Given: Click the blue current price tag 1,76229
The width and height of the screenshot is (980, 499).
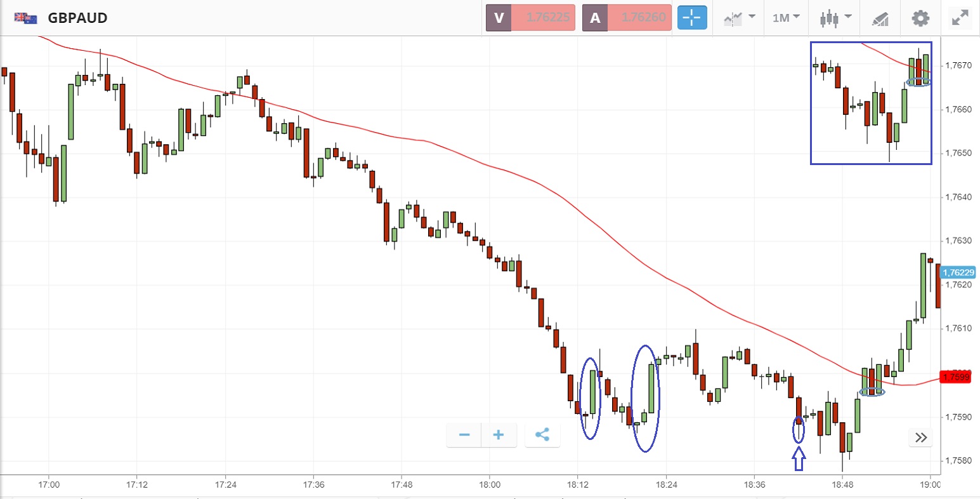Looking at the screenshot, I should pyautogui.click(x=958, y=272).
